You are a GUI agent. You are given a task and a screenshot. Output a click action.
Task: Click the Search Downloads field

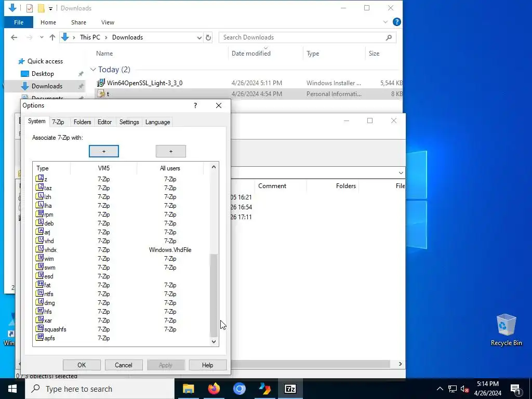pos(308,37)
